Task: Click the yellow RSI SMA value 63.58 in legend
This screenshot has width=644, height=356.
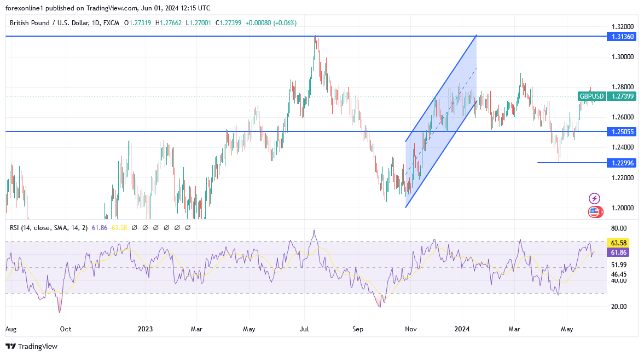Action: tap(119, 228)
